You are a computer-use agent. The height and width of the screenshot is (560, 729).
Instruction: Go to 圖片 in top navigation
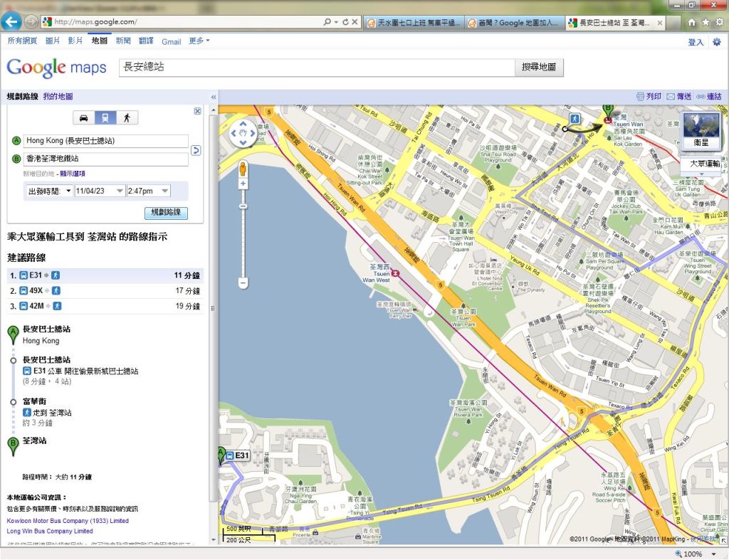(x=53, y=41)
